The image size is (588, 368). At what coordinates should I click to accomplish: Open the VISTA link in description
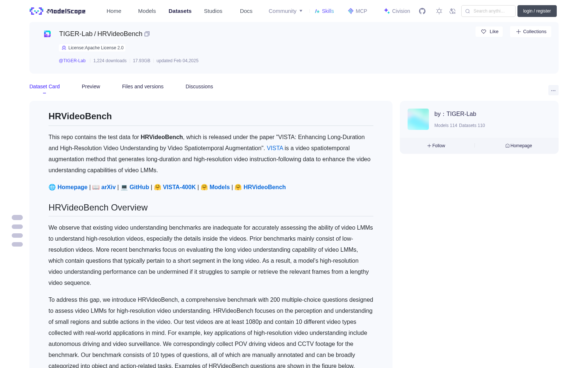tap(275, 148)
